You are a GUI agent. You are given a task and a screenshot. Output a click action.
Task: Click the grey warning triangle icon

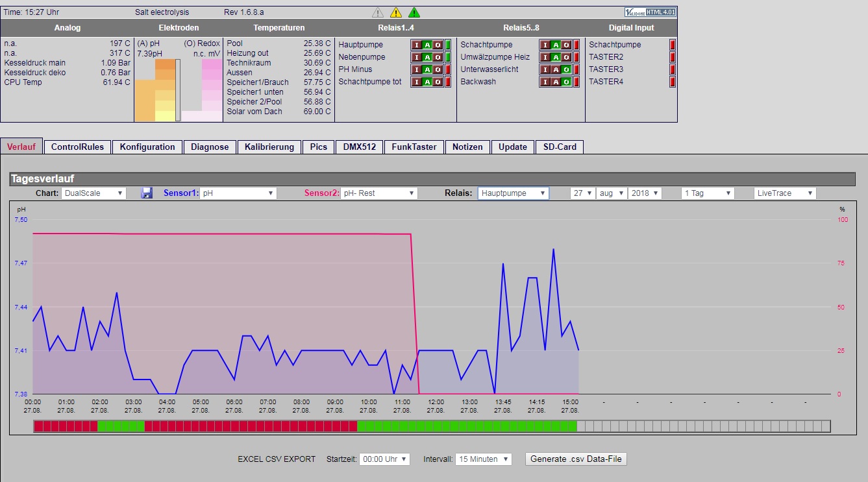click(378, 12)
